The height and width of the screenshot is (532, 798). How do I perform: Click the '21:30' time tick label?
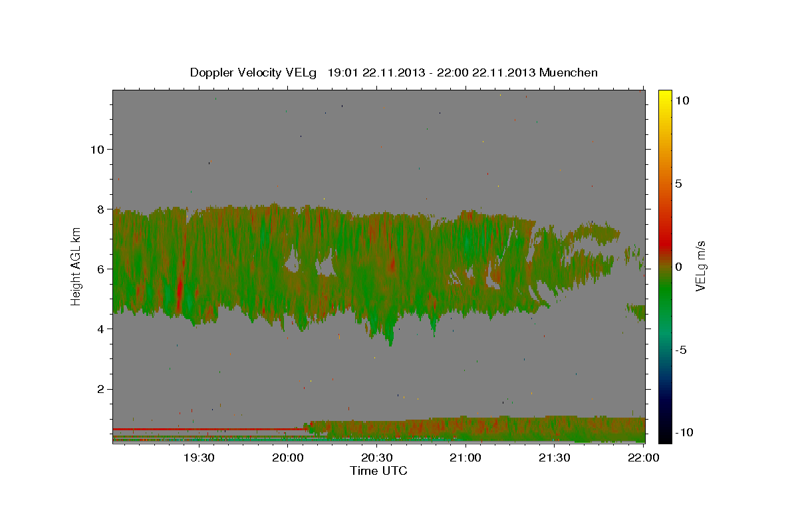pos(554,458)
